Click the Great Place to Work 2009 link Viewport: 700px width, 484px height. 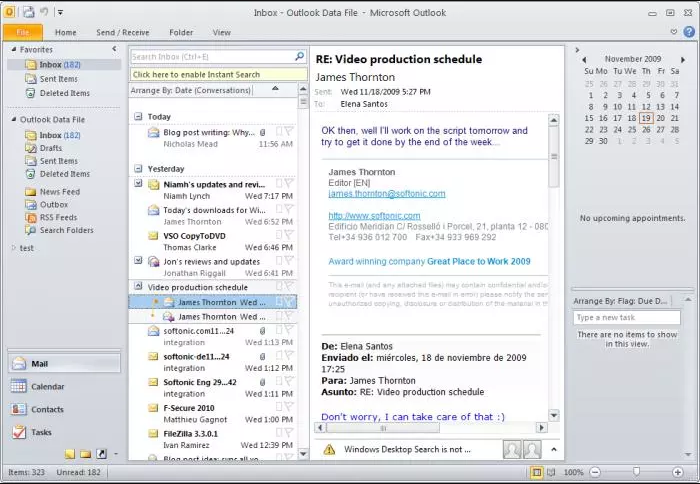[479, 261]
